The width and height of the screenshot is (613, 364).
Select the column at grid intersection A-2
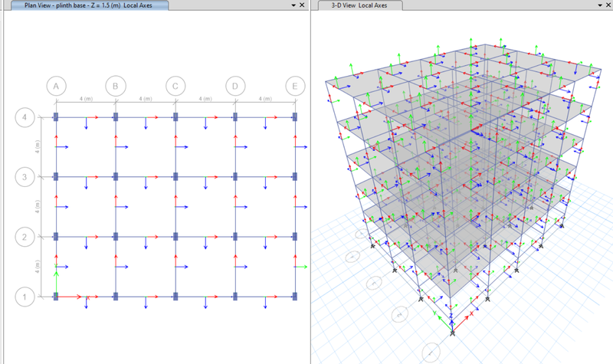pos(56,237)
